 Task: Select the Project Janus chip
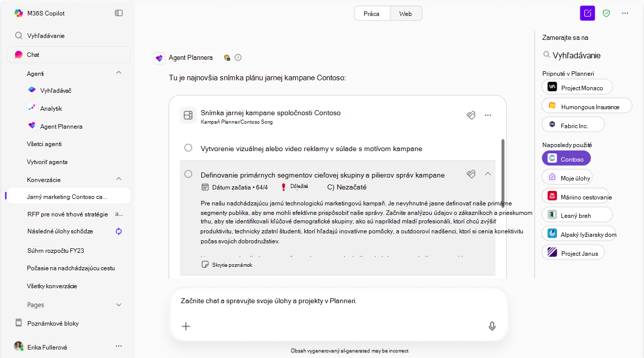click(x=573, y=252)
